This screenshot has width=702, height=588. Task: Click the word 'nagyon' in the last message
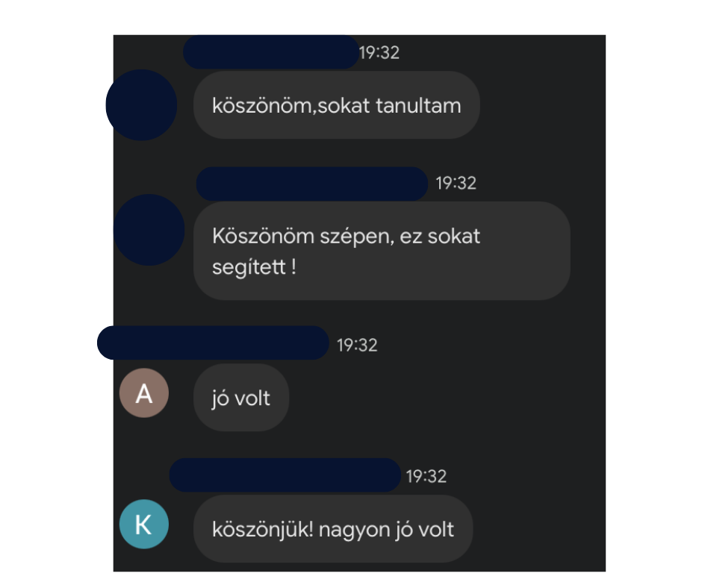pos(354,531)
